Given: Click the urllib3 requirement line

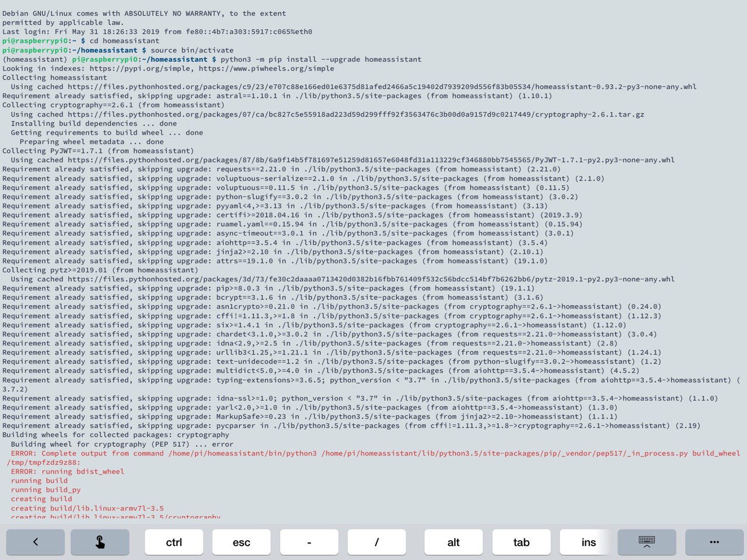Looking at the screenshot, I should point(331,352).
